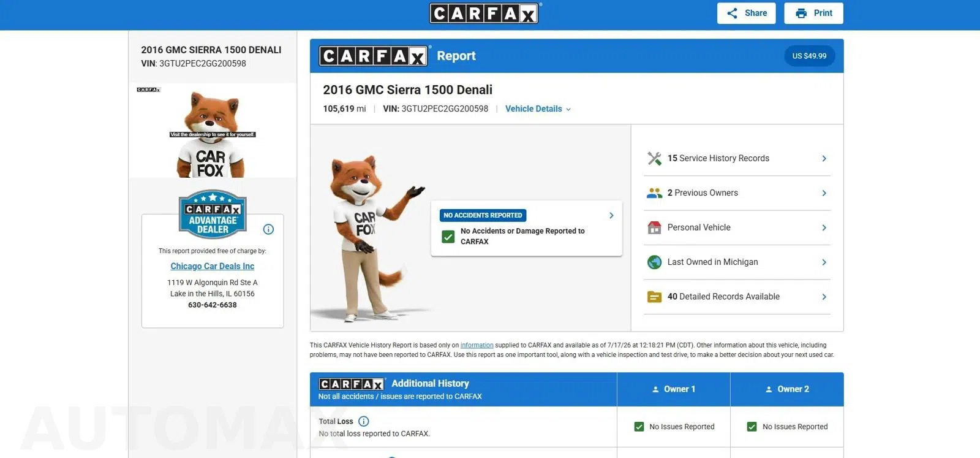Click the Total Loss row label
Screen dimensions: 980x458
336,421
